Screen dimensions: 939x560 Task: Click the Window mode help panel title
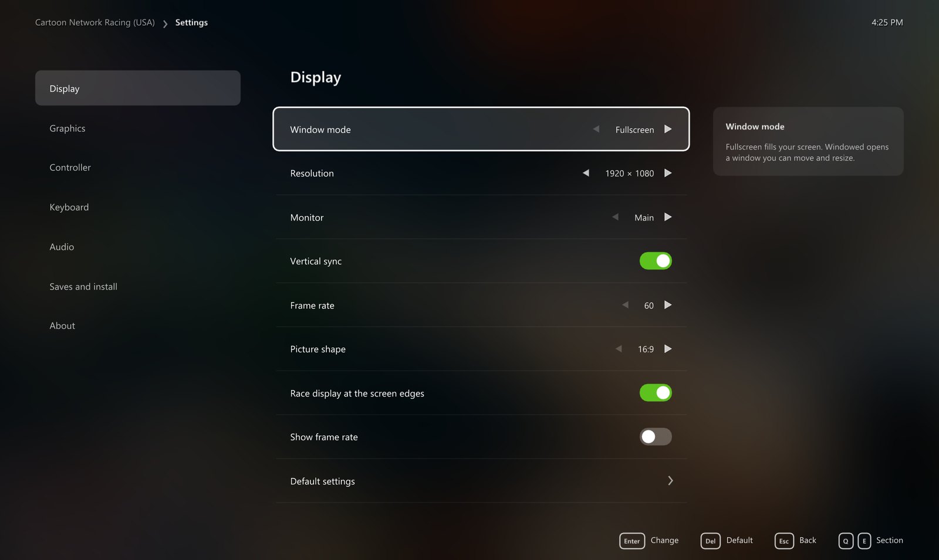(x=755, y=127)
